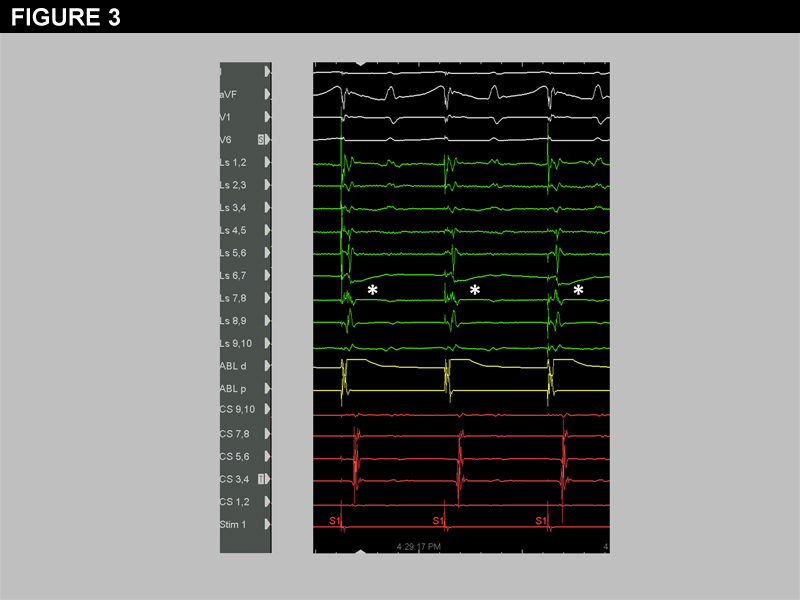Click the arrow beside ABL d channel

(x=267, y=366)
